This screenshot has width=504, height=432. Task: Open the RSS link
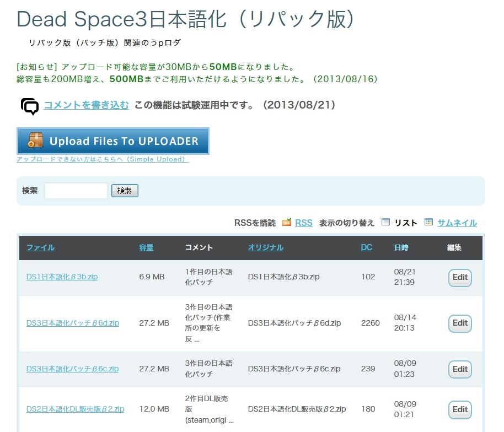pyautogui.click(x=303, y=223)
